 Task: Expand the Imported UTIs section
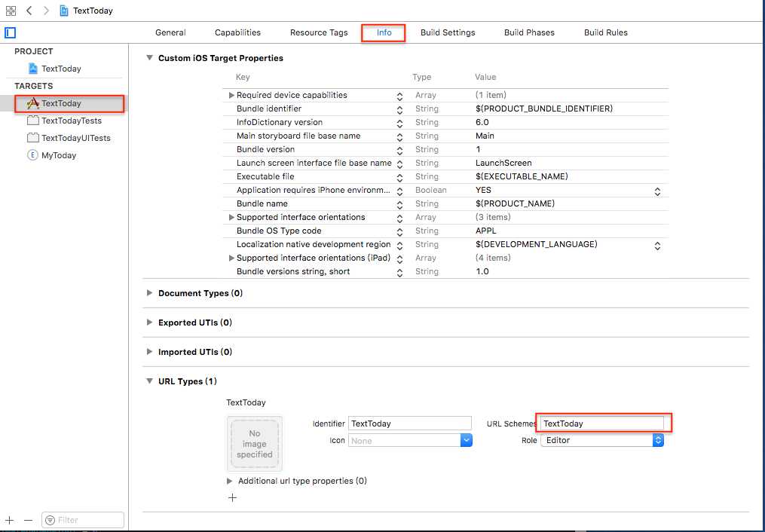pos(149,352)
